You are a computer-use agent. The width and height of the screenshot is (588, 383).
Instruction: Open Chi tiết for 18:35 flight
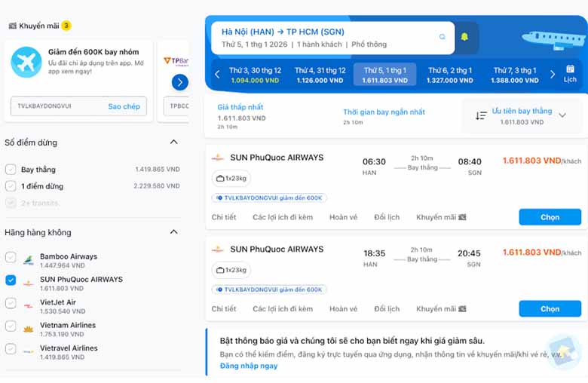pos(224,308)
